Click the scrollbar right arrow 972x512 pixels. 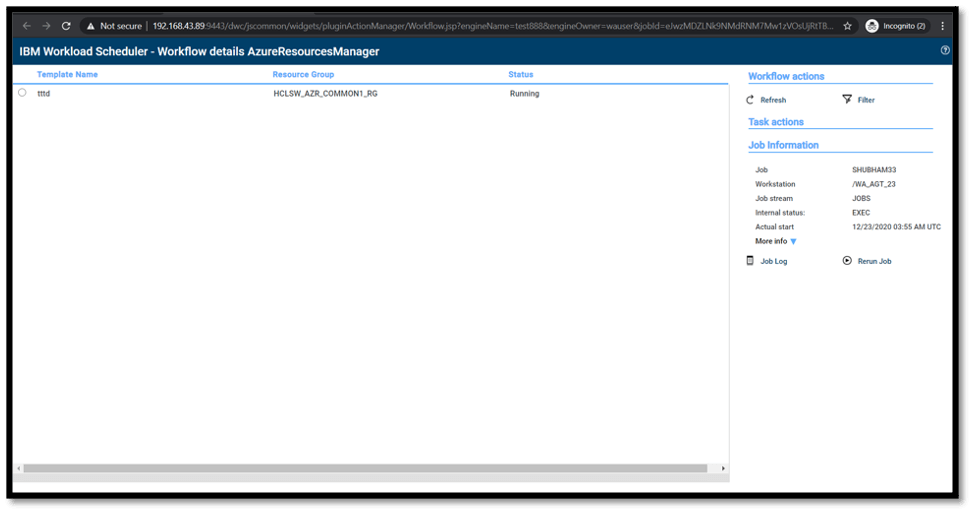723,469
